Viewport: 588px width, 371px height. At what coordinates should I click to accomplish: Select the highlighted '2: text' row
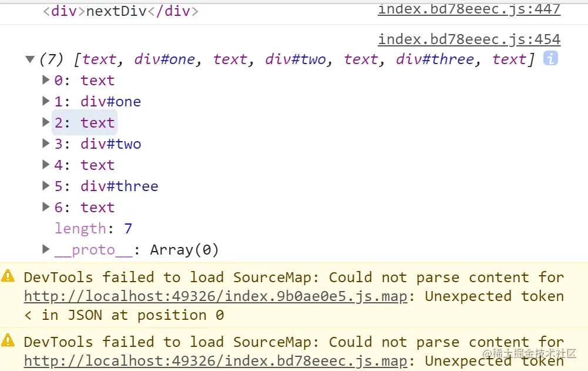(x=85, y=123)
